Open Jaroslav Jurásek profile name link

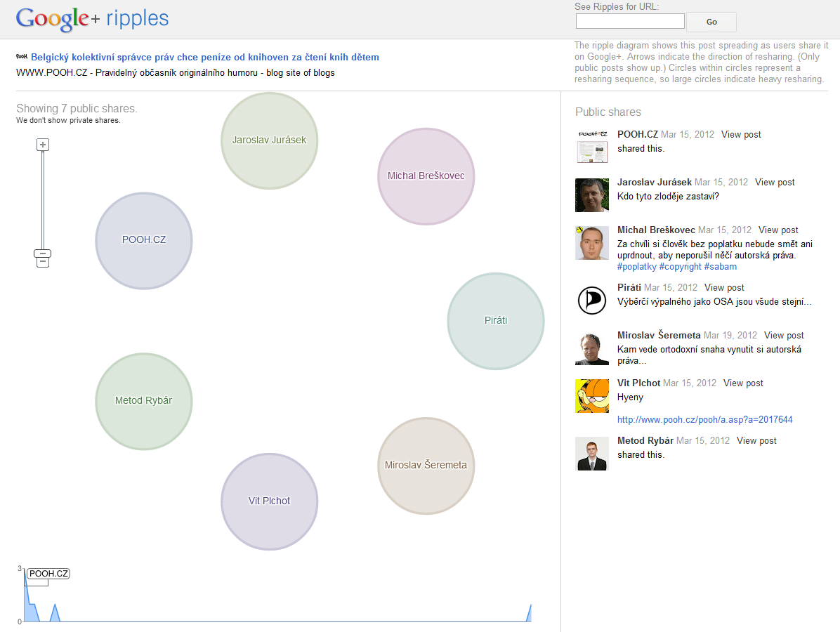click(654, 182)
